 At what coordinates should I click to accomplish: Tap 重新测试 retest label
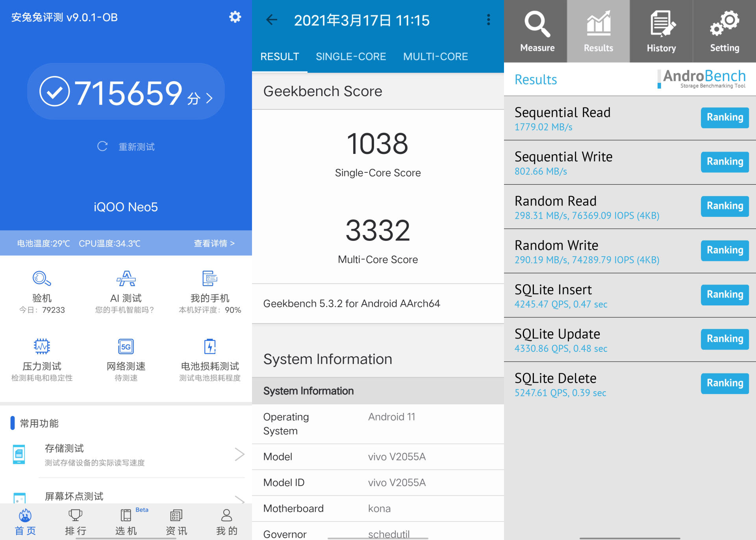137,147
